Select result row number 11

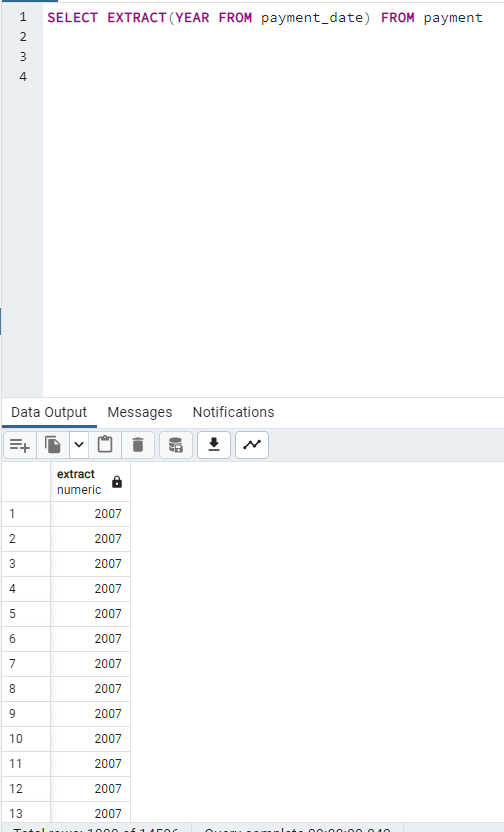tap(26, 763)
